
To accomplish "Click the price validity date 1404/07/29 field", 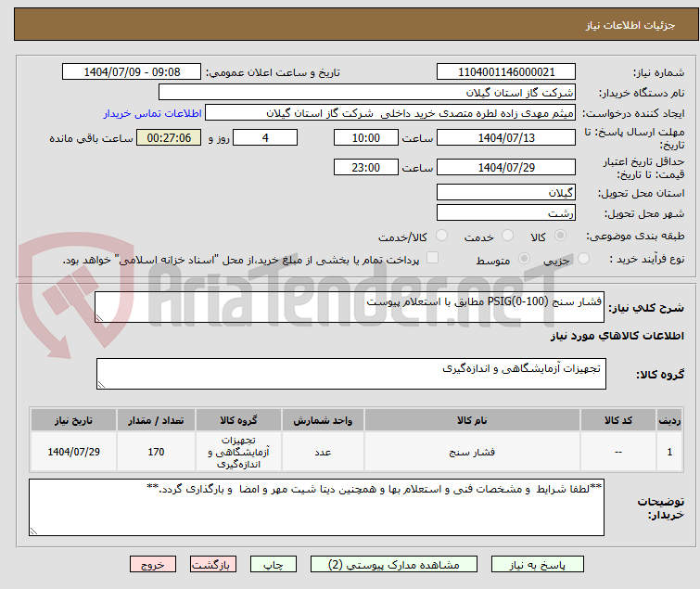I will [x=506, y=167].
